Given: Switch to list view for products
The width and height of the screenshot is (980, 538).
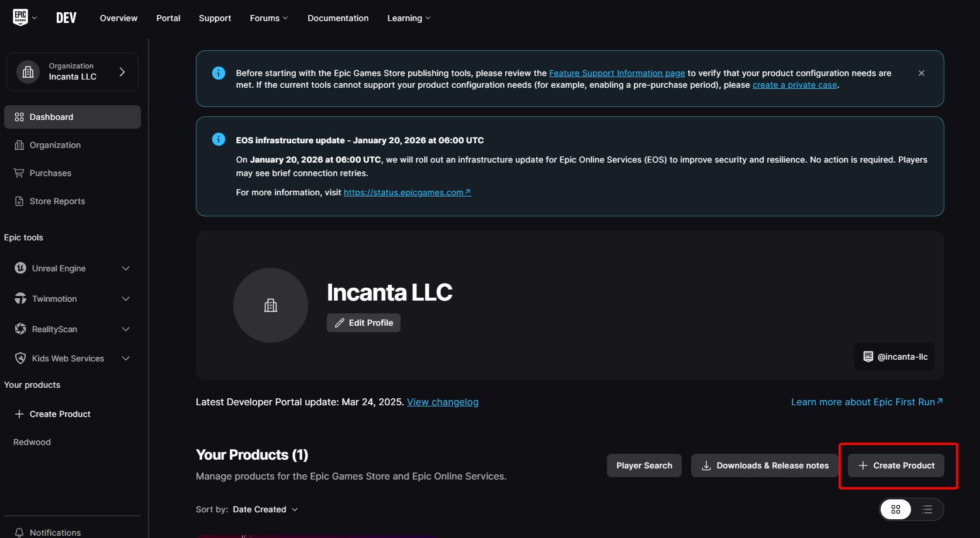Looking at the screenshot, I should 927,509.
